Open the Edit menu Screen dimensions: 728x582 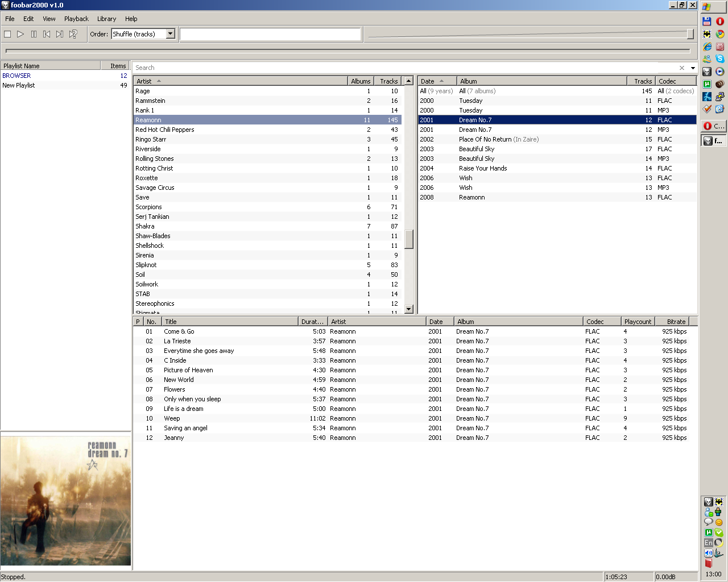(28, 19)
